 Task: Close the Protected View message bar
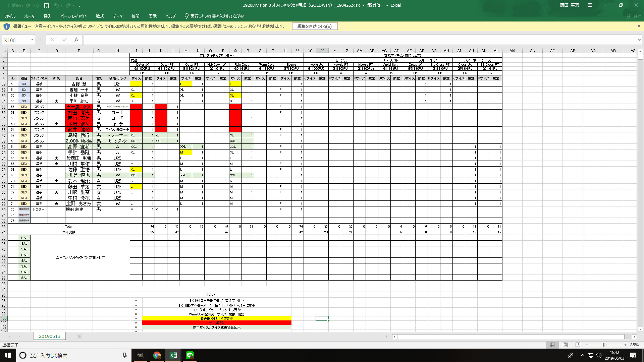tap(639, 26)
